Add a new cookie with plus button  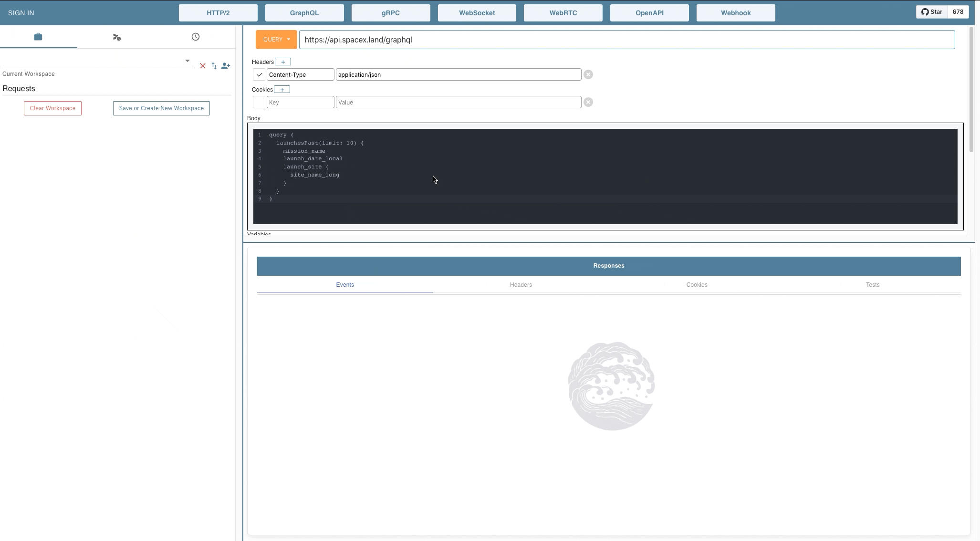(x=282, y=90)
